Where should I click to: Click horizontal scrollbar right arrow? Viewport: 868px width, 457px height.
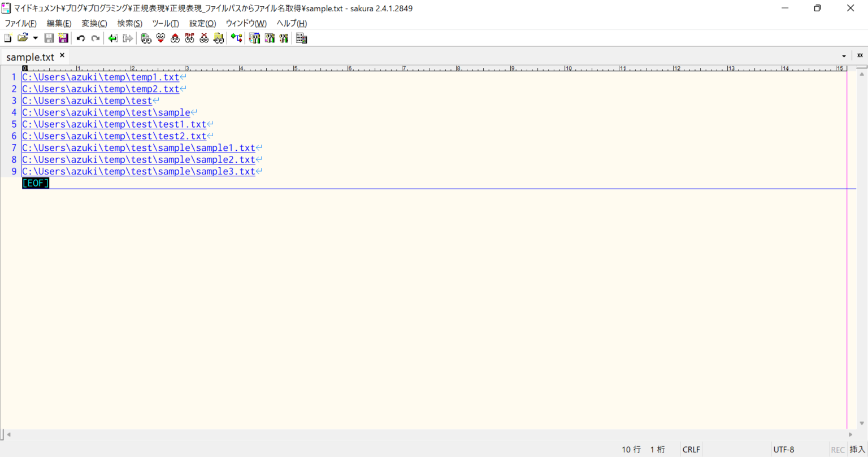pos(851,434)
